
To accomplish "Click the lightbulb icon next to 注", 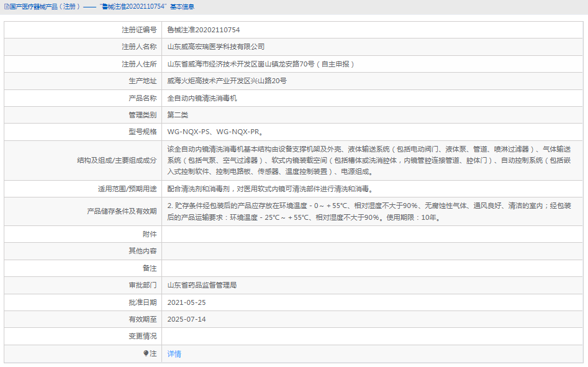I will click(146, 353).
